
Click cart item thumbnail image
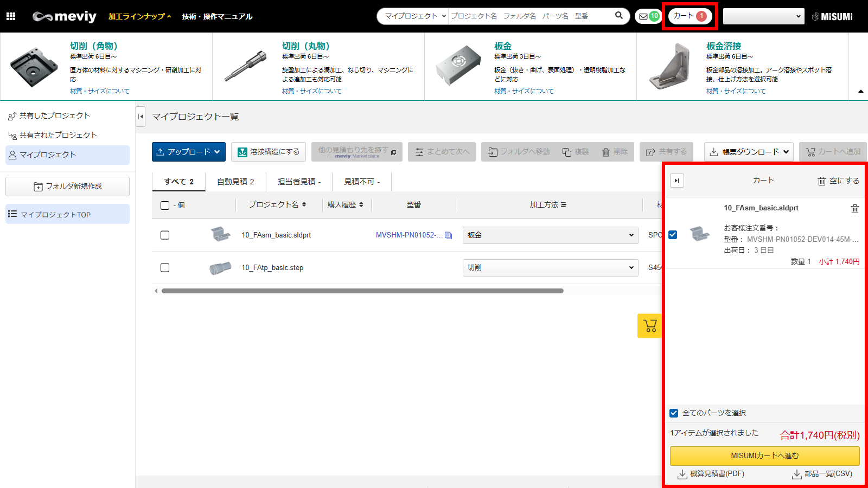700,234
